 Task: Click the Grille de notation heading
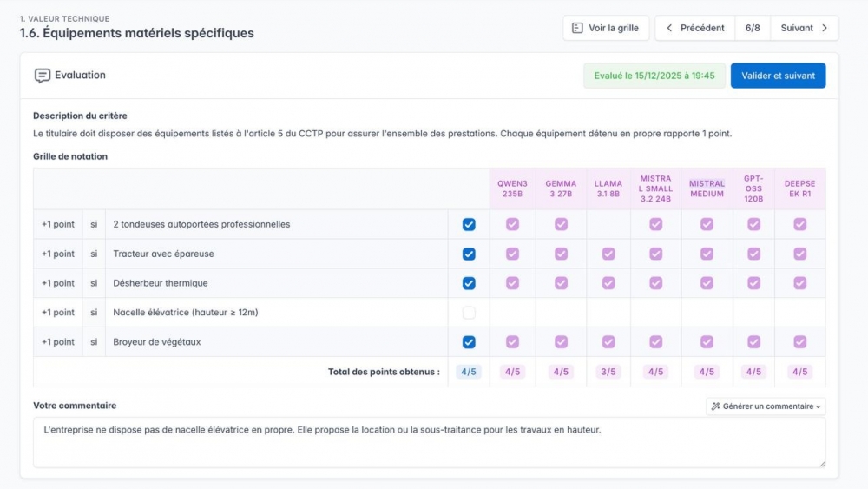coord(70,156)
